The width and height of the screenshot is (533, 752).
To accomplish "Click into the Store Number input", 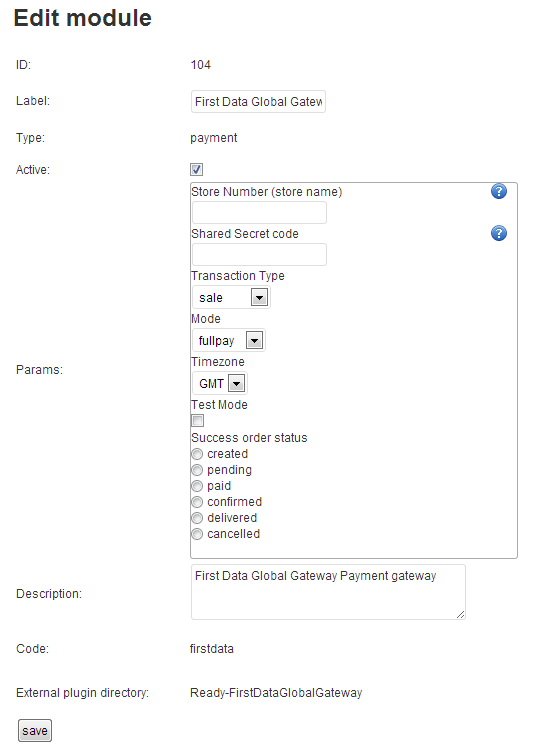I will click(259, 212).
